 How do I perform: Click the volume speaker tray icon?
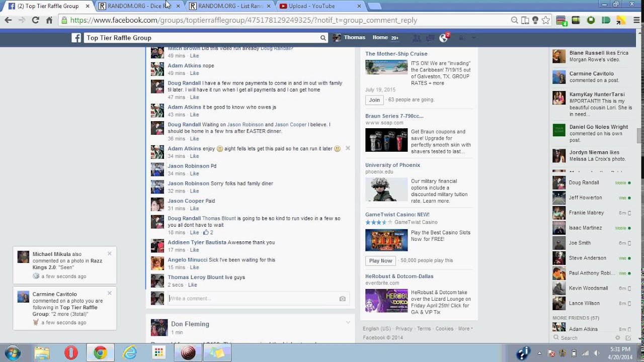(597, 353)
